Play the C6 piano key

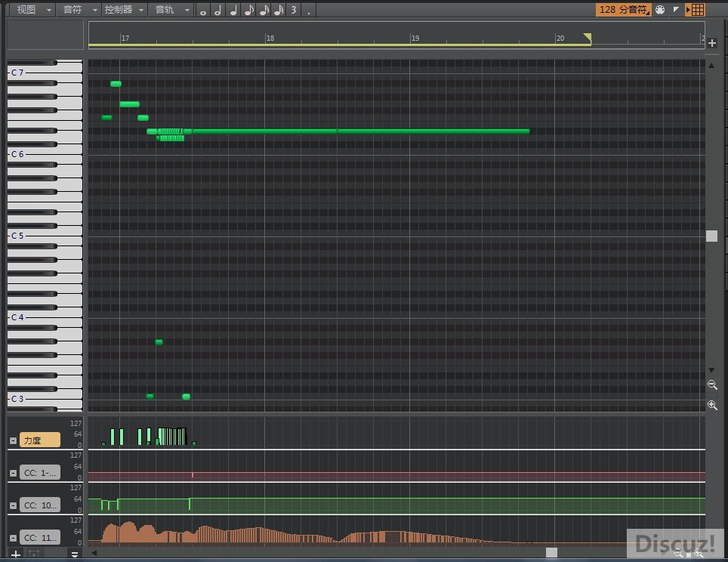(45, 154)
